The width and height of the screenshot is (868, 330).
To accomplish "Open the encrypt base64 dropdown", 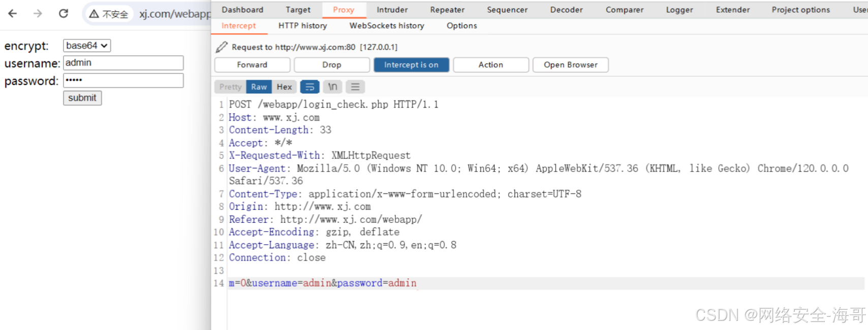I will (x=87, y=46).
